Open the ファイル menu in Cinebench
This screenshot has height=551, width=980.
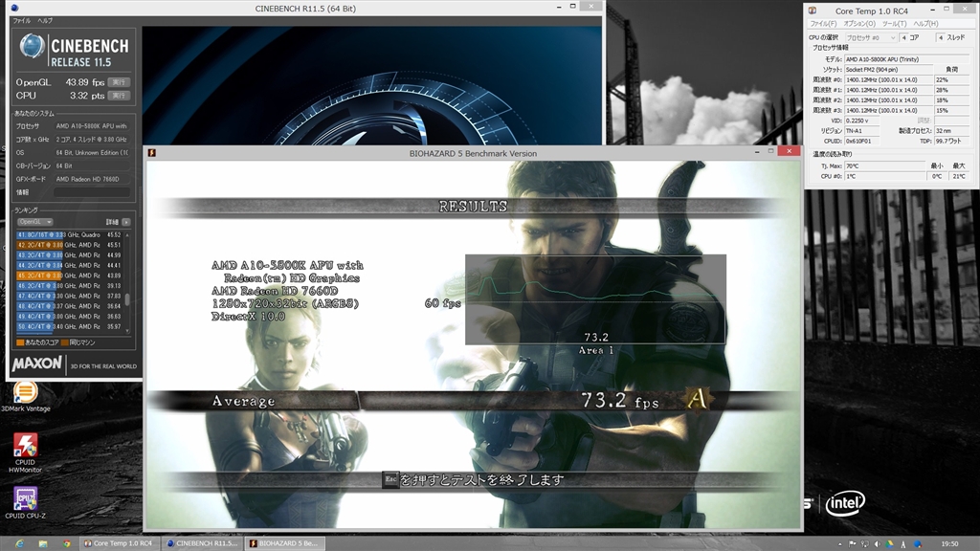(22, 21)
